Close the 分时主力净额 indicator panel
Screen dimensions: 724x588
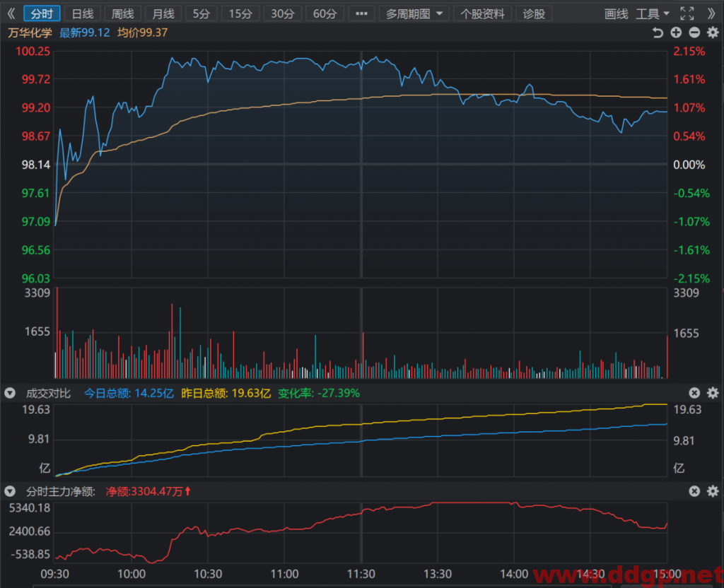coord(694,491)
